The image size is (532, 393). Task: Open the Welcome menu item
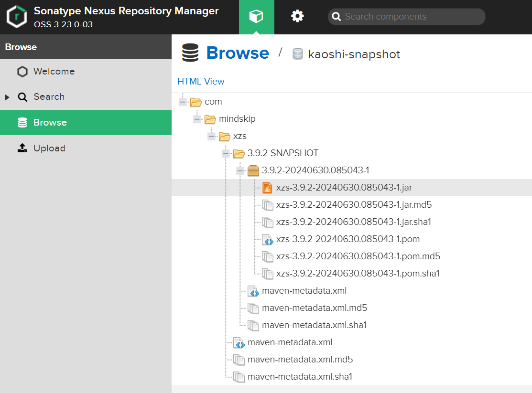86,72
